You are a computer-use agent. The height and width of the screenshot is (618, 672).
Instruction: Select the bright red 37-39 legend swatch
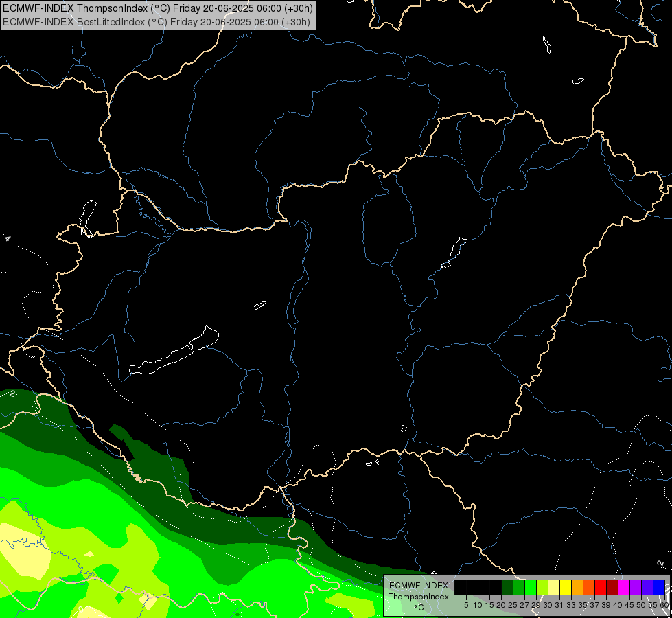click(601, 587)
